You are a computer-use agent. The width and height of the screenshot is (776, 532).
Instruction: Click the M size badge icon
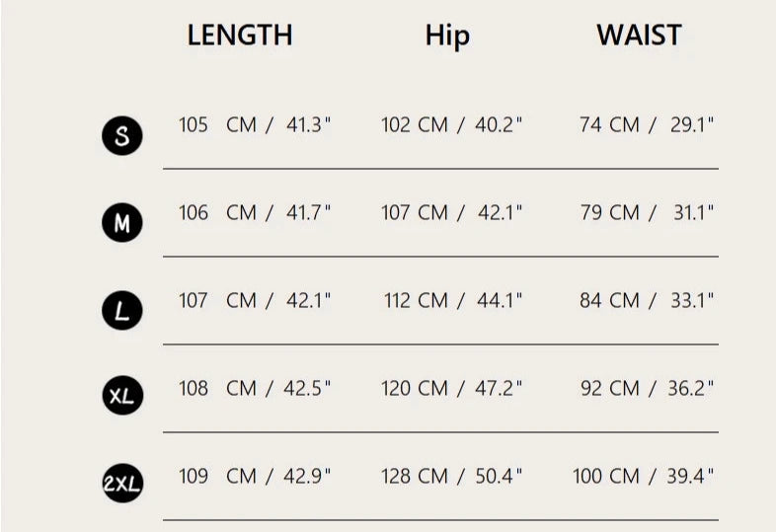click(122, 224)
